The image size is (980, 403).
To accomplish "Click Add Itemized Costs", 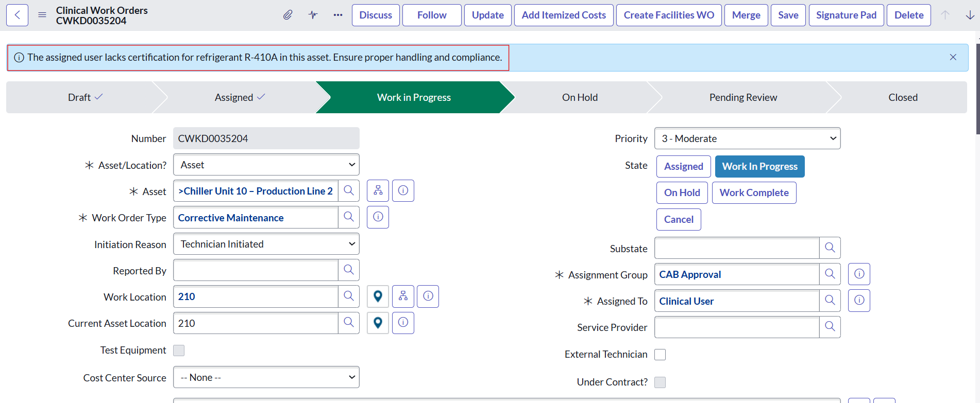I will (x=564, y=15).
